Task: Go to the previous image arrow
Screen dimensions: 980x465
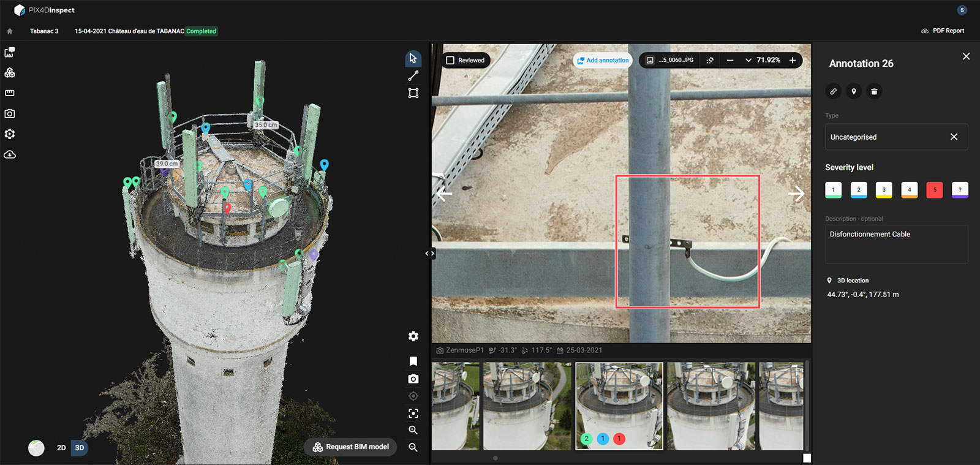Action: click(445, 194)
